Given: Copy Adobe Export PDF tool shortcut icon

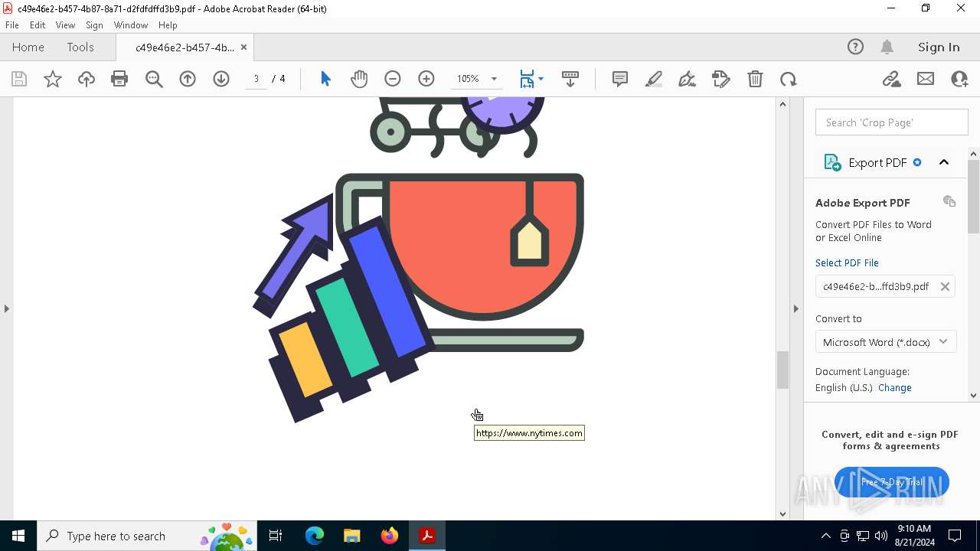Looking at the screenshot, I should click(x=949, y=201).
